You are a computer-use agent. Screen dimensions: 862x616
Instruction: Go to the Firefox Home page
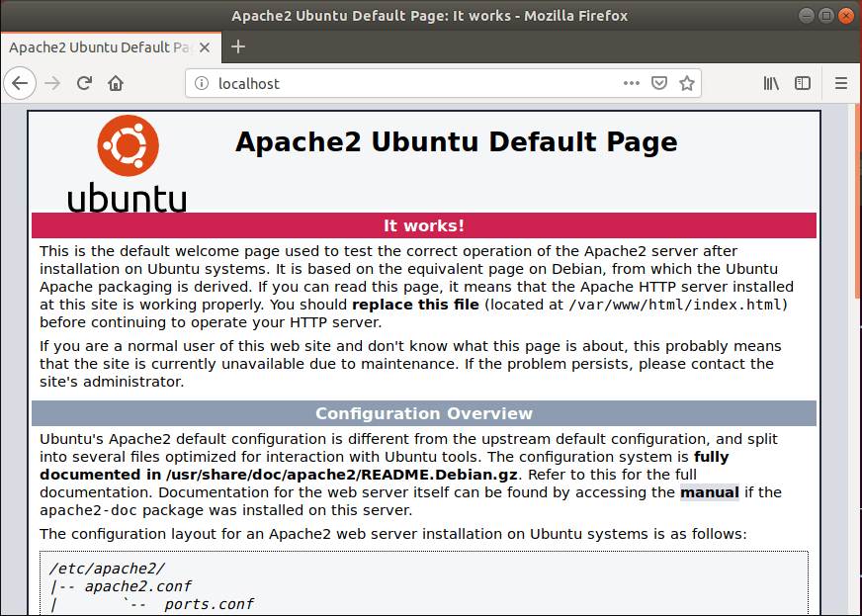point(116,84)
